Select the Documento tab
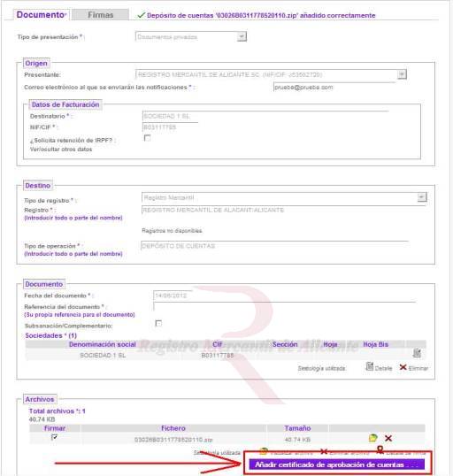The width and height of the screenshot is (453, 476). (x=41, y=14)
